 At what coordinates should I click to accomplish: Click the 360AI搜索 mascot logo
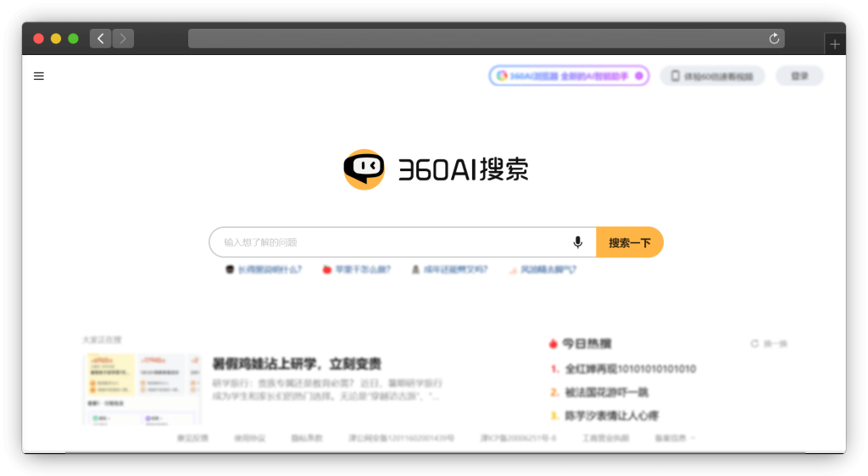tap(364, 169)
